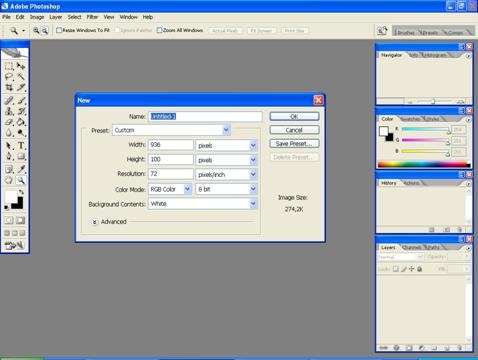Open the Preset dropdown

point(226,130)
